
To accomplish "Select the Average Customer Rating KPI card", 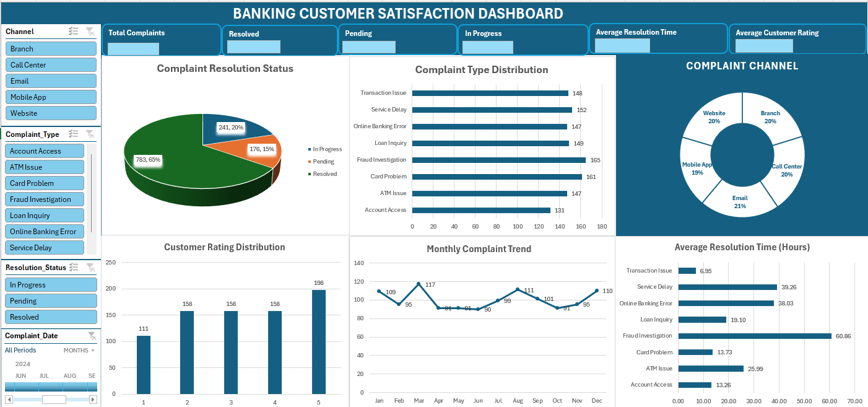I will 797,39.
